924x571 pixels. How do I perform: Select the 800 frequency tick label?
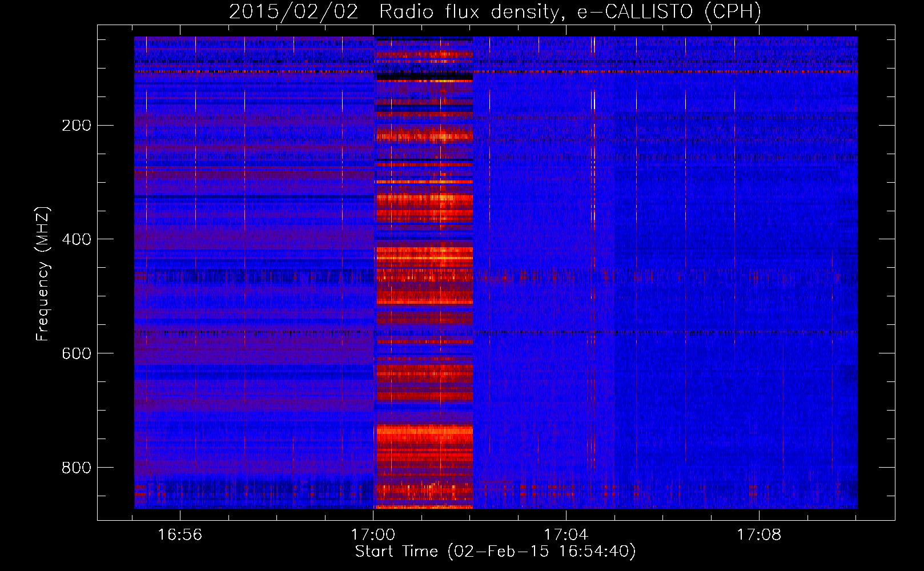point(77,468)
